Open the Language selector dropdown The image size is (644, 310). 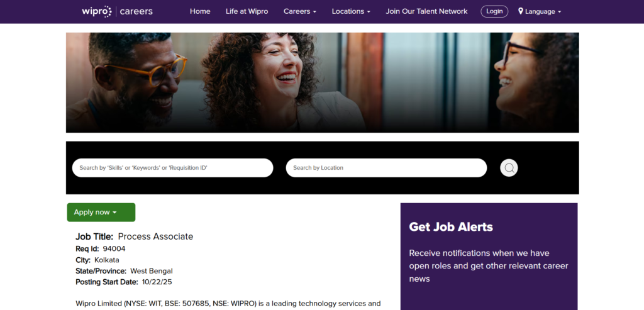(x=540, y=11)
